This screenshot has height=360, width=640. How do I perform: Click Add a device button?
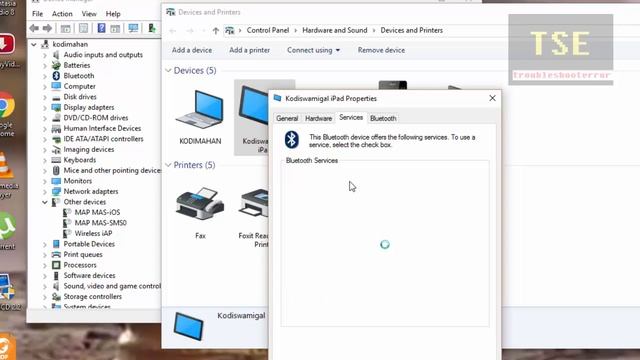(x=192, y=50)
